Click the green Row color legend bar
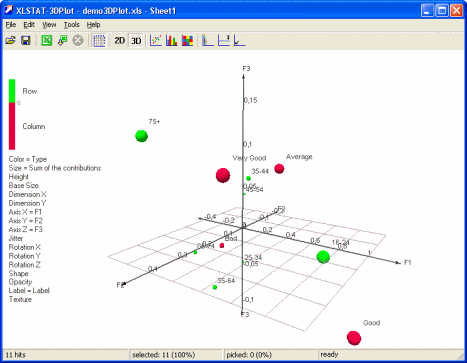This screenshot has width=467, height=363. point(12,91)
